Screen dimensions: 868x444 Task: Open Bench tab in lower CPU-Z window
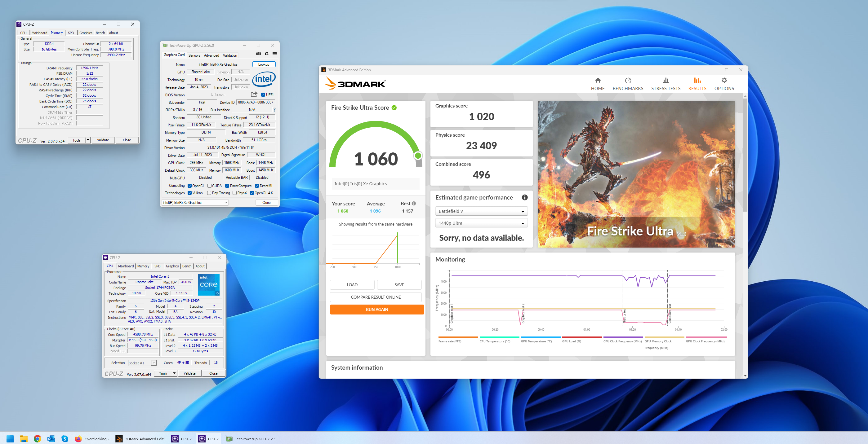click(x=187, y=266)
